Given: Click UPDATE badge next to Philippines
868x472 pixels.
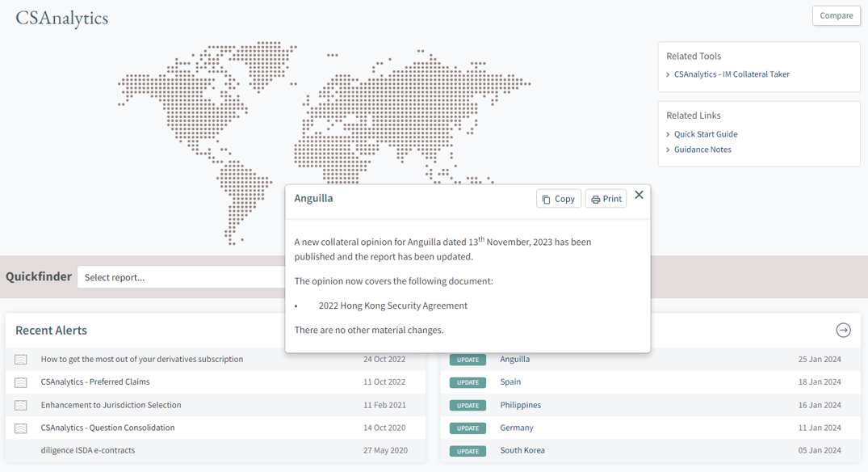Looking at the screenshot, I should click(x=468, y=405).
